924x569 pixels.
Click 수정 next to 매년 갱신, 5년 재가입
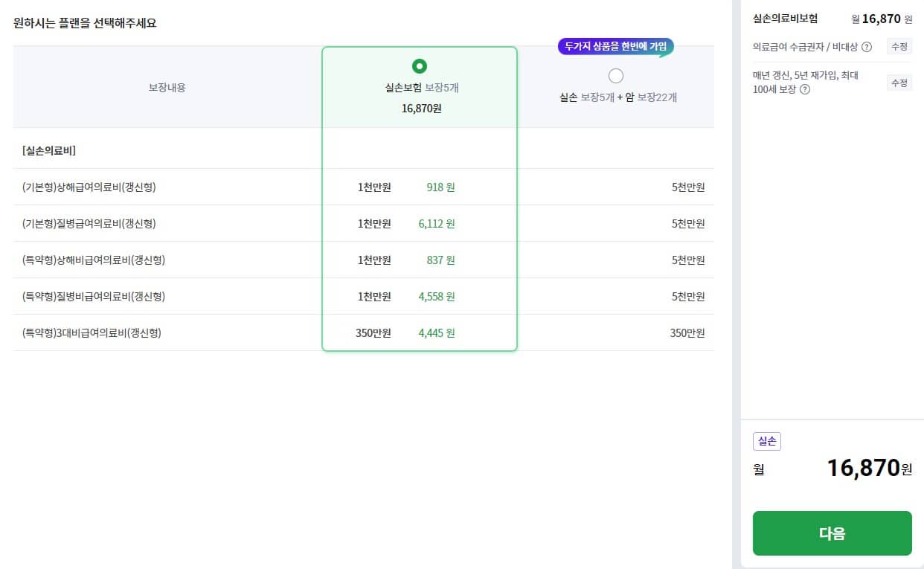click(899, 83)
